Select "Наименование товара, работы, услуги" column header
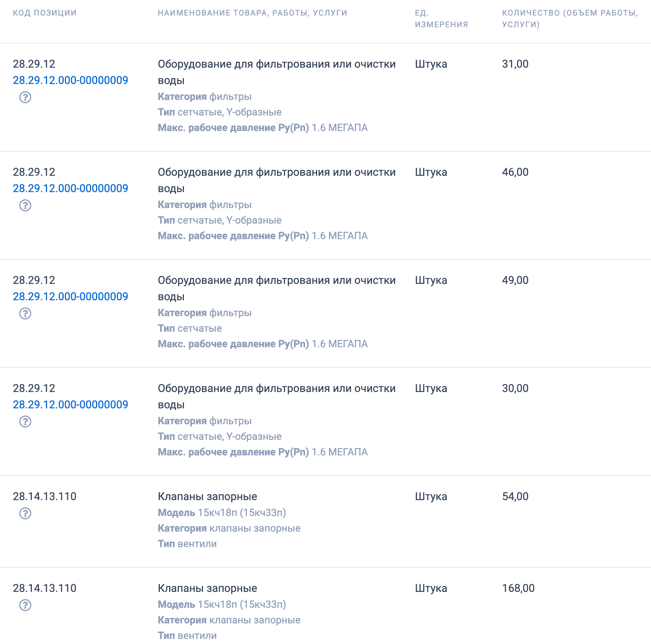Viewport: 651px width, 644px height. click(x=252, y=13)
